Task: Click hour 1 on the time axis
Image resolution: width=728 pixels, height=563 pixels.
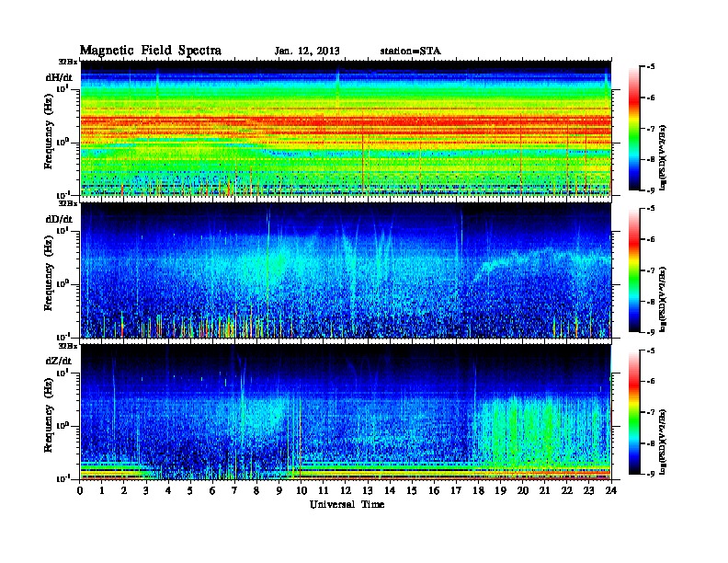Action: click(102, 490)
